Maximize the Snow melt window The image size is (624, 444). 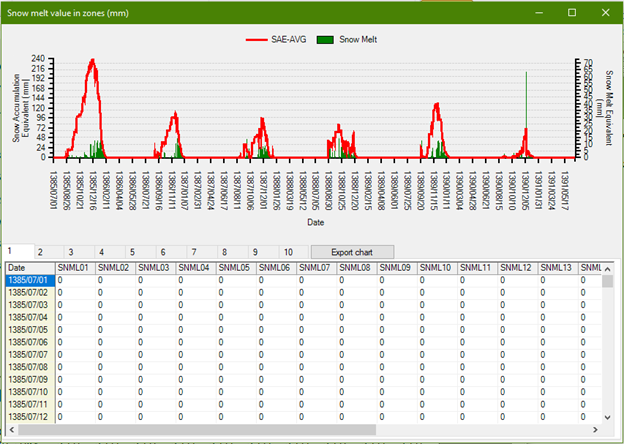click(572, 12)
